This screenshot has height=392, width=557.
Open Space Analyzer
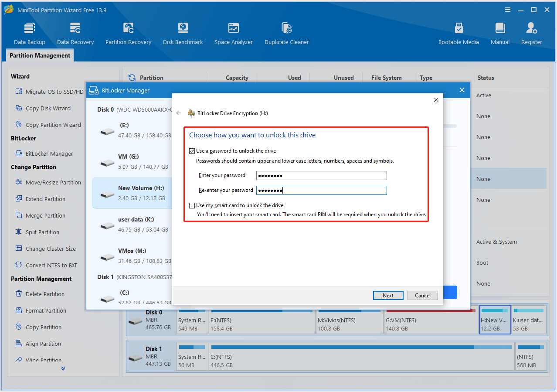coord(234,34)
